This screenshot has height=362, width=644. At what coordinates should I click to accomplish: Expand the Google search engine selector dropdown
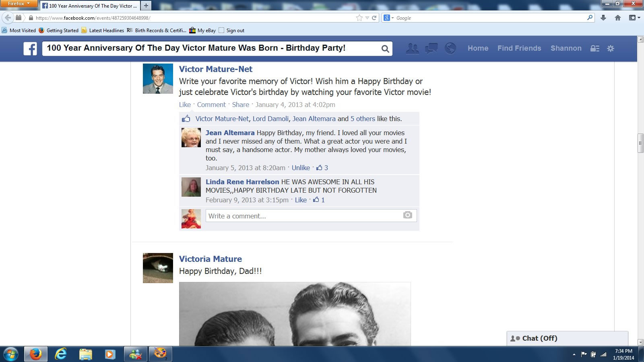point(388,18)
